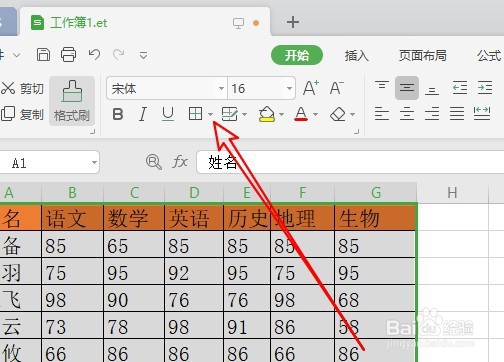
Task: Open the 公式 ribbon tab
Action: coord(490,55)
